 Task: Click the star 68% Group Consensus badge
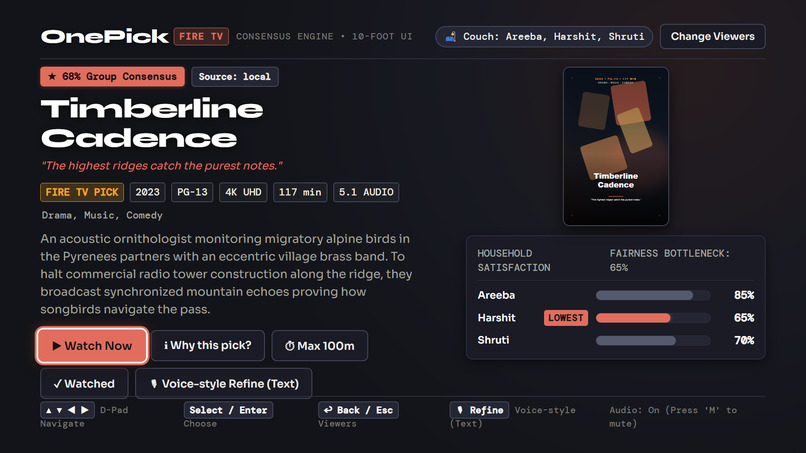pos(113,77)
